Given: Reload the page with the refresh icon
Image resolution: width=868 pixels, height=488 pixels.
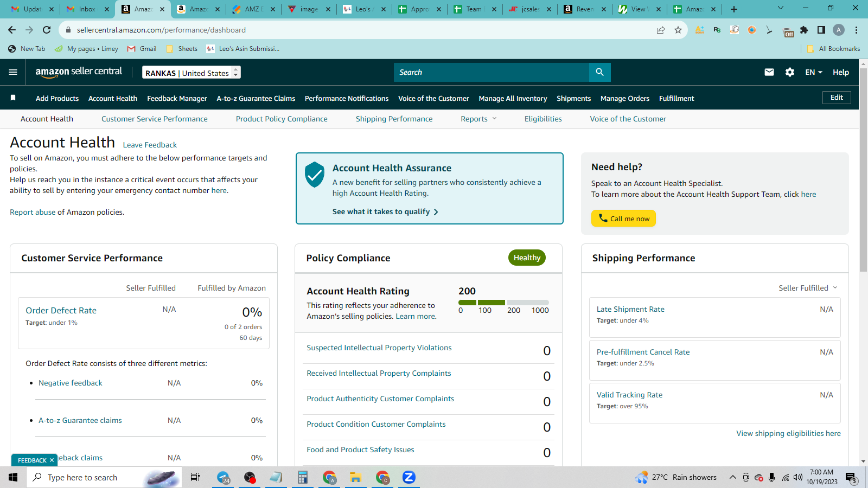Looking at the screenshot, I should (47, 30).
